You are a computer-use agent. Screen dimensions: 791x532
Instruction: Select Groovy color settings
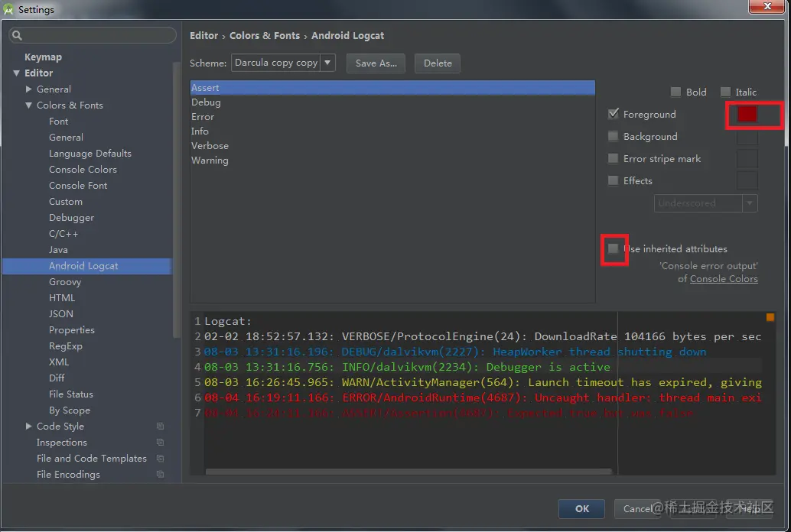(x=64, y=282)
